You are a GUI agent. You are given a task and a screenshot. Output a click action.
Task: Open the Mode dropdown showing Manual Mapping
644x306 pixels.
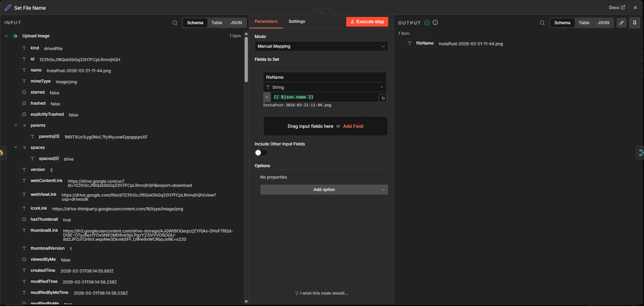(x=321, y=46)
